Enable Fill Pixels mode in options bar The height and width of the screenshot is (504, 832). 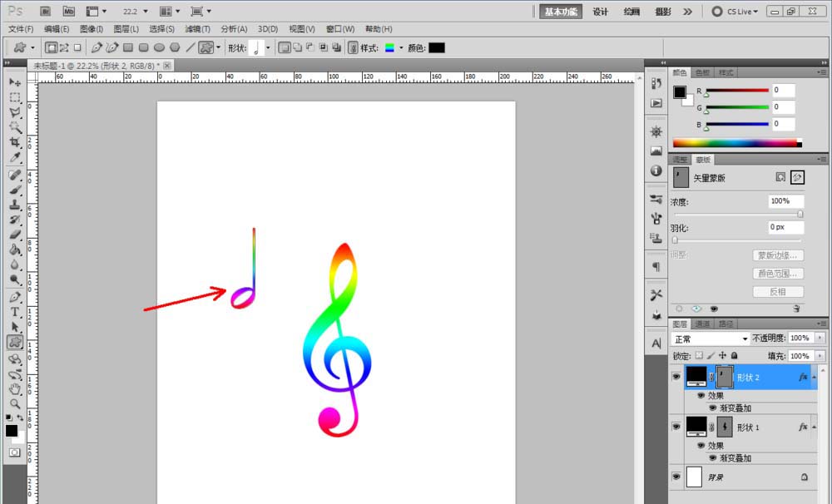coord(77,47)
